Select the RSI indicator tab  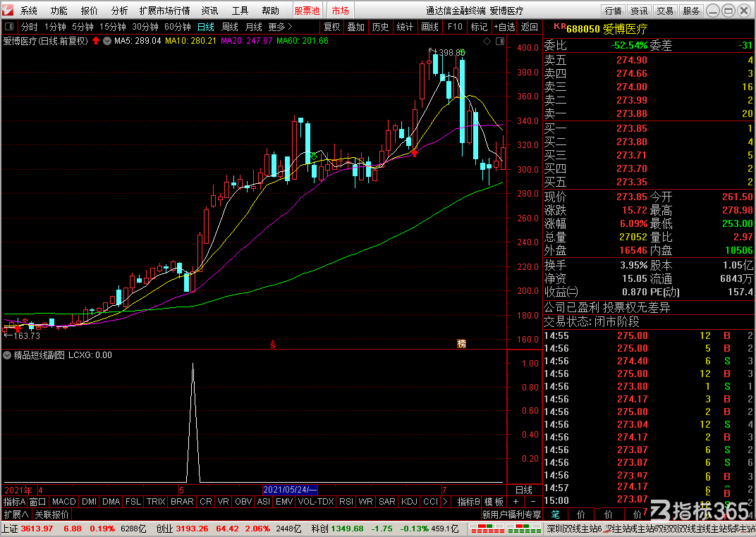346,502
